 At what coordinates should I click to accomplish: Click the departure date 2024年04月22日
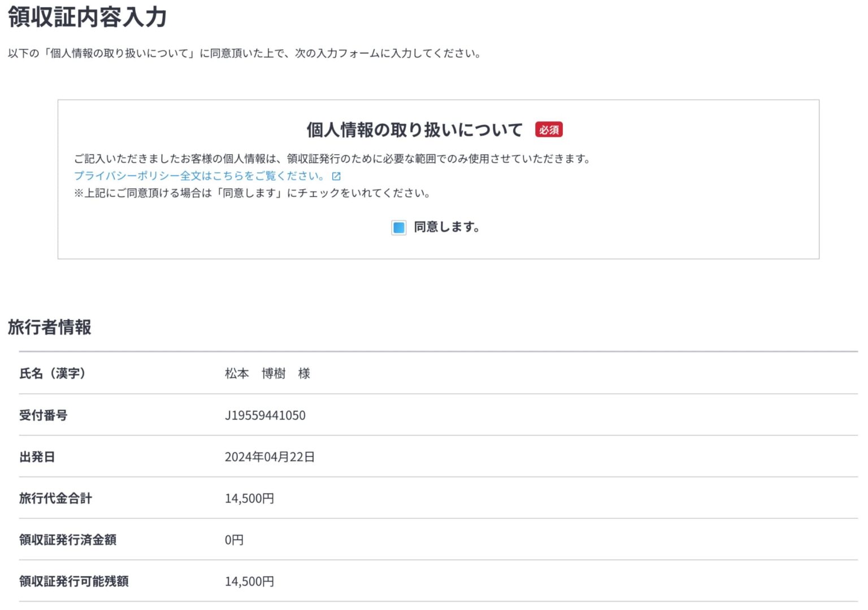pos(270,456)
